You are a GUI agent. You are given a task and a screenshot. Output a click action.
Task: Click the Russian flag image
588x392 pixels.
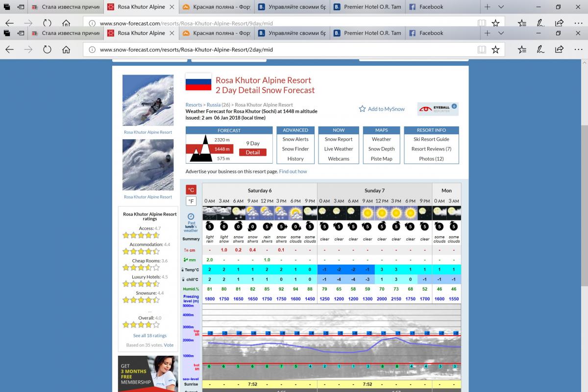click(x=198, y=82)
